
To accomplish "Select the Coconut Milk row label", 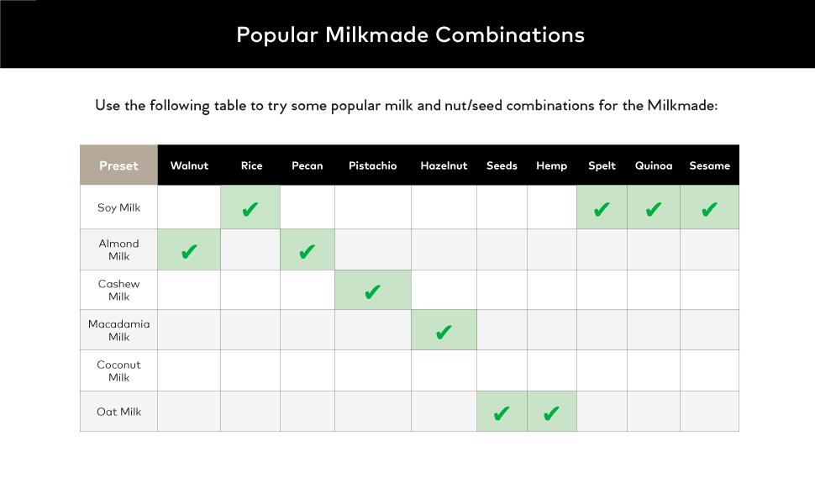I will tap(118, 370).
